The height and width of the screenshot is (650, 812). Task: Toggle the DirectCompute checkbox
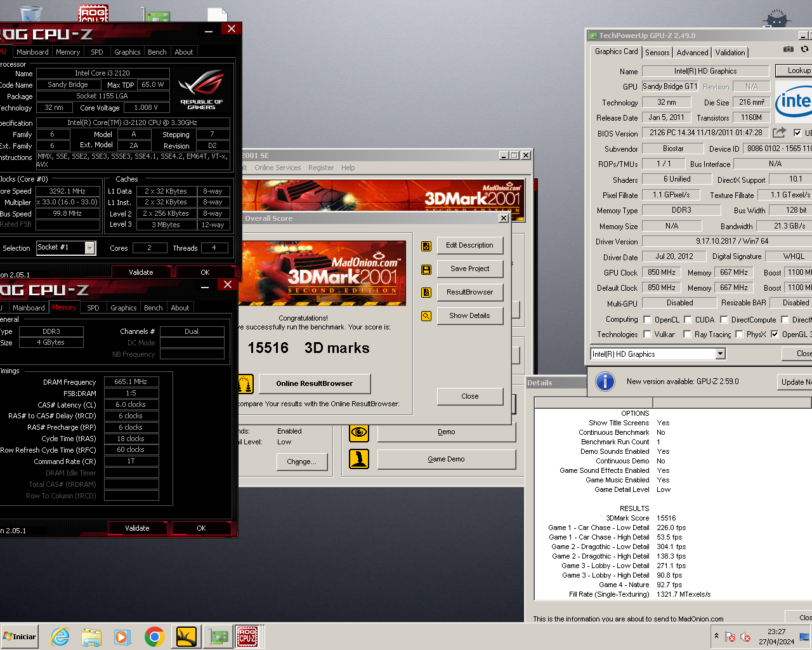click(723, 320)
